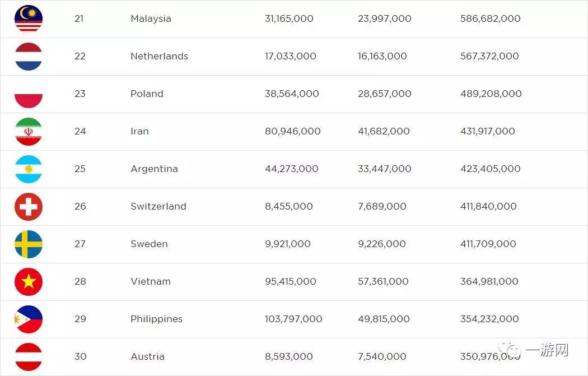The height and width of the screenshot is (376, 588).
Task: Click Sweden's revenue figure 411,709,000
Action: (x=488, y=244)
